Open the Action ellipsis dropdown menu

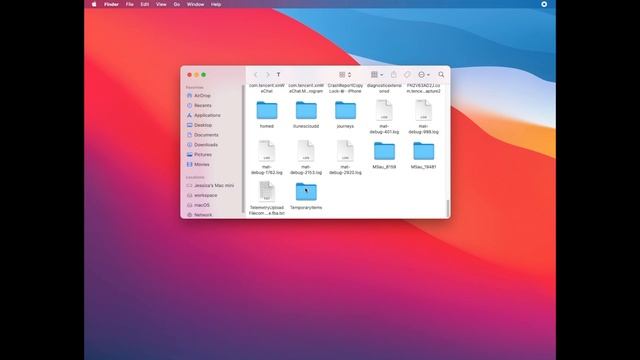(424, 75)
